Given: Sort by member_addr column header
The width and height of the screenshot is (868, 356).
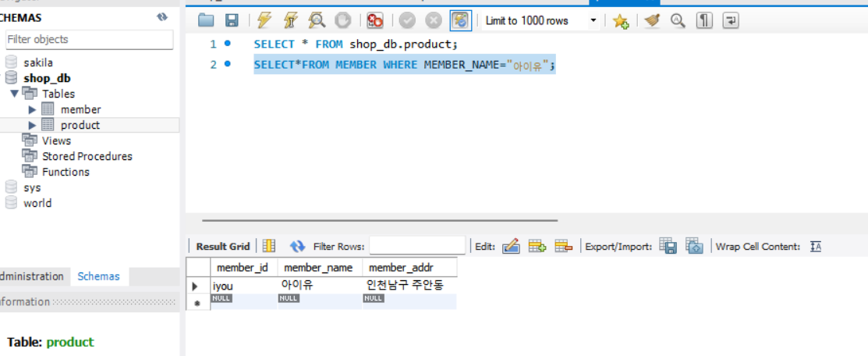Looking at the screenshot, I should coord(409,267).
